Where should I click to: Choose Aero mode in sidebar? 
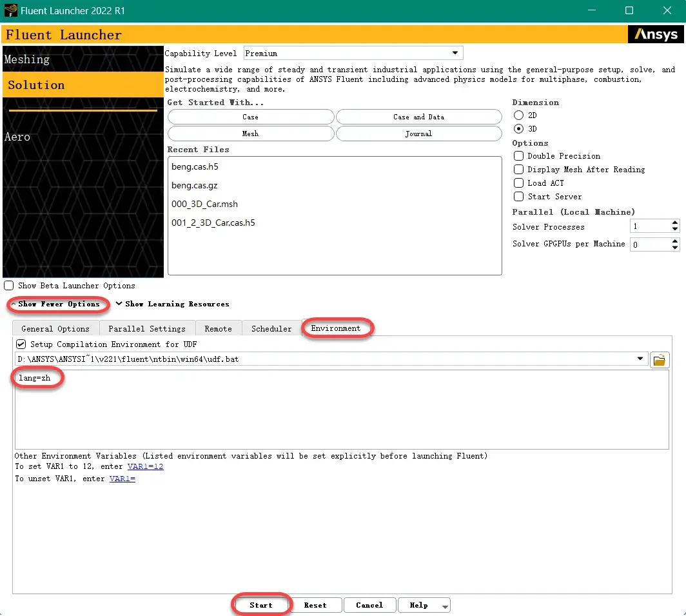click(83, 137)
